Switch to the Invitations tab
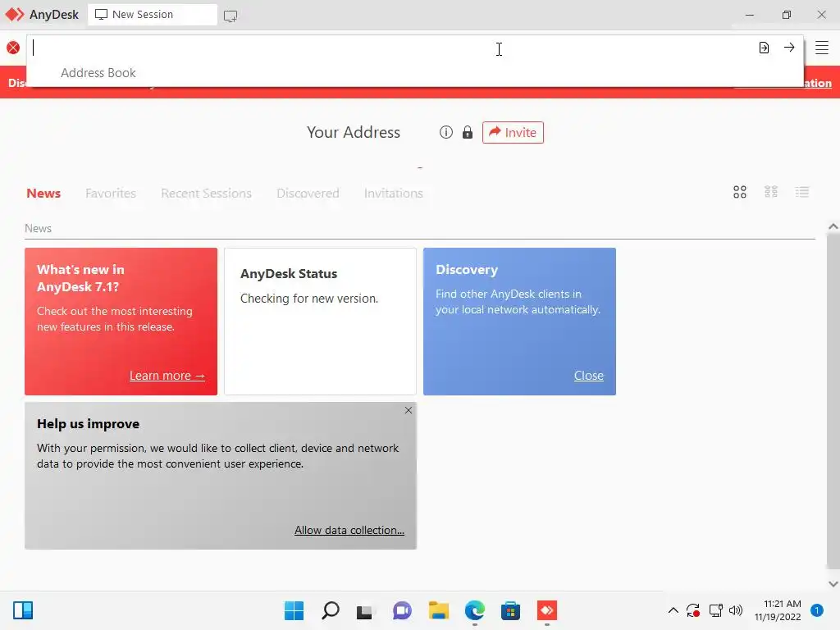 pyautogui.click(x=393, y=193)
